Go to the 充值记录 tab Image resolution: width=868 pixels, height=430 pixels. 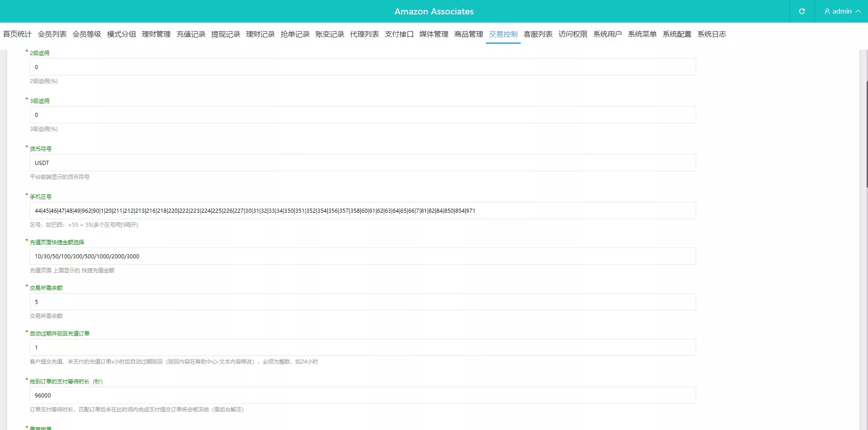pyautogui.click(x=191, y=34)
